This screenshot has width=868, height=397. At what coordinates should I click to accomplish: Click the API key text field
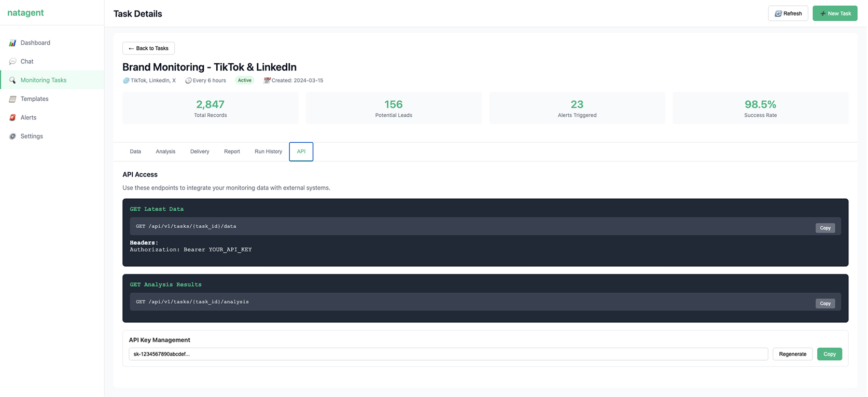tap(448, 354)
